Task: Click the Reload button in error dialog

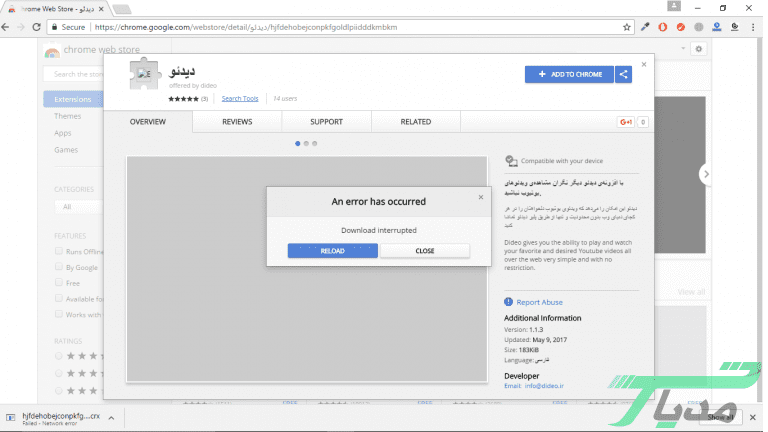Action: click(333, 251)
